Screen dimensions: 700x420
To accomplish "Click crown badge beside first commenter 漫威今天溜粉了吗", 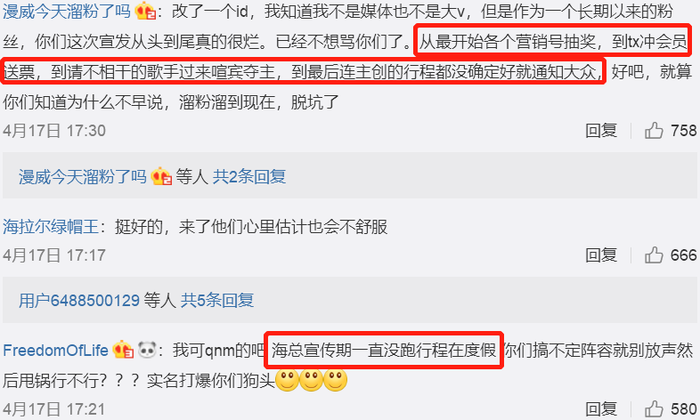I will pos(146,11).
